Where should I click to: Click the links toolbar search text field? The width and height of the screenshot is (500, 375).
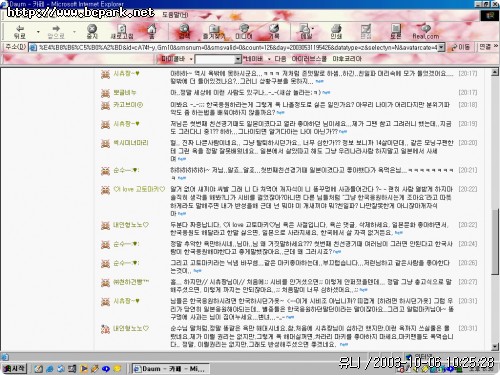tap(215, 59)
